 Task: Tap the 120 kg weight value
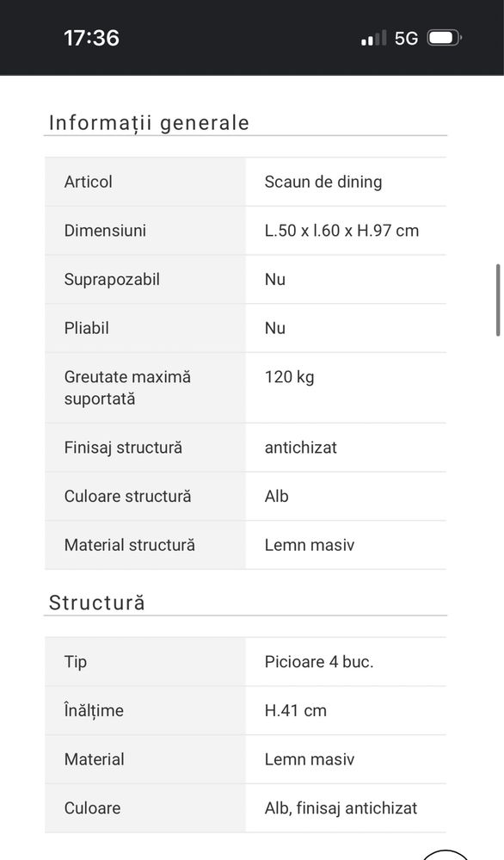click(289, 377)
